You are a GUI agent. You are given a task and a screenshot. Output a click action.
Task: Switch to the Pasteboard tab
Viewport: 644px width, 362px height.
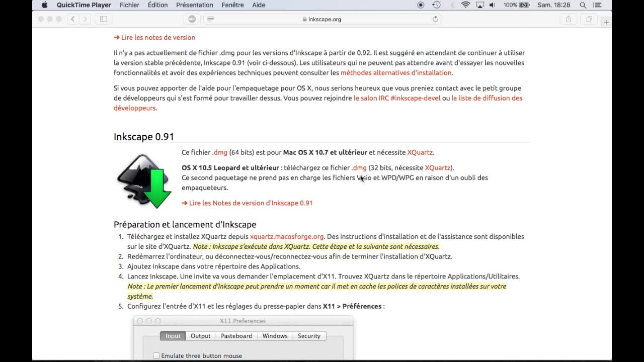[236, 336]
